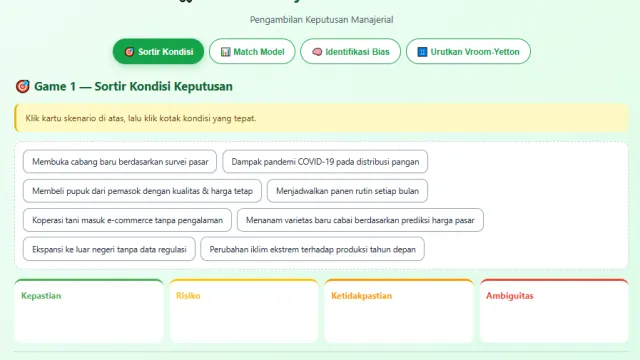Click the bar chart icon on Match Model
This screenshot has width=640, height=360.
(x=225, y=52)
